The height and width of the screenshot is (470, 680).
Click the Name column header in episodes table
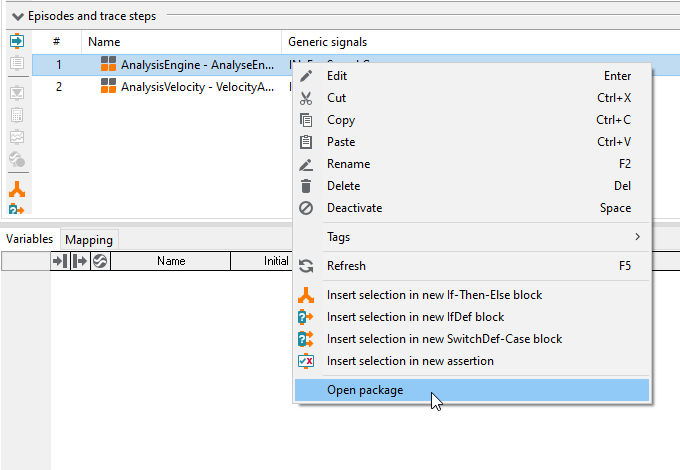[181, 42]
